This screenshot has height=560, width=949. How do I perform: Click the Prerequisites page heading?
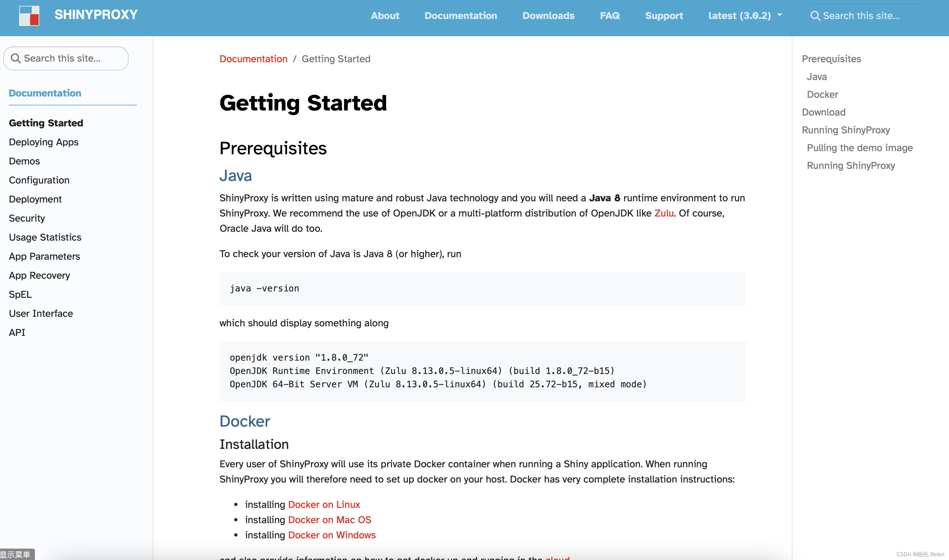[x=273, y=148]
